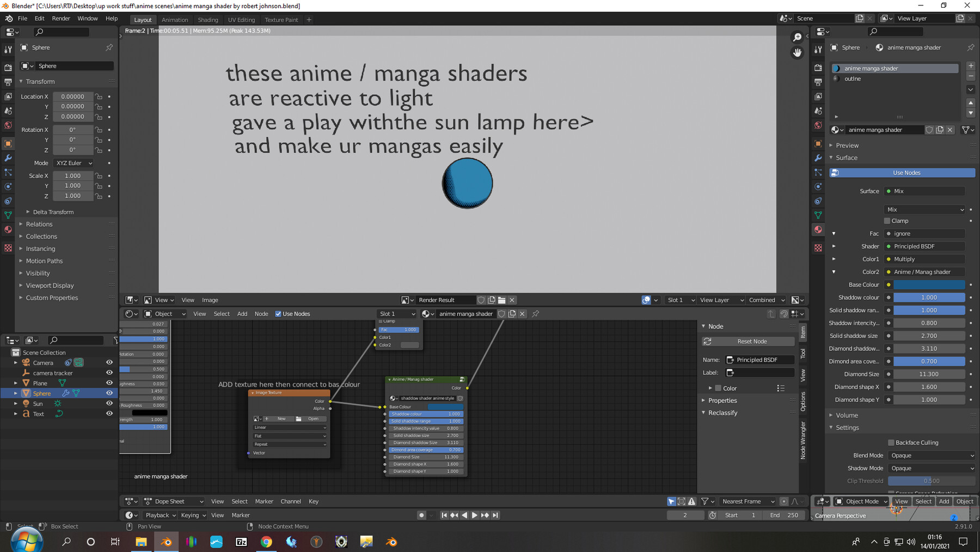Screen dimensions: 980x552
Task: Toggle visibility of the Sun lamp
Action: pyautogui.click(x=109, y=403)
